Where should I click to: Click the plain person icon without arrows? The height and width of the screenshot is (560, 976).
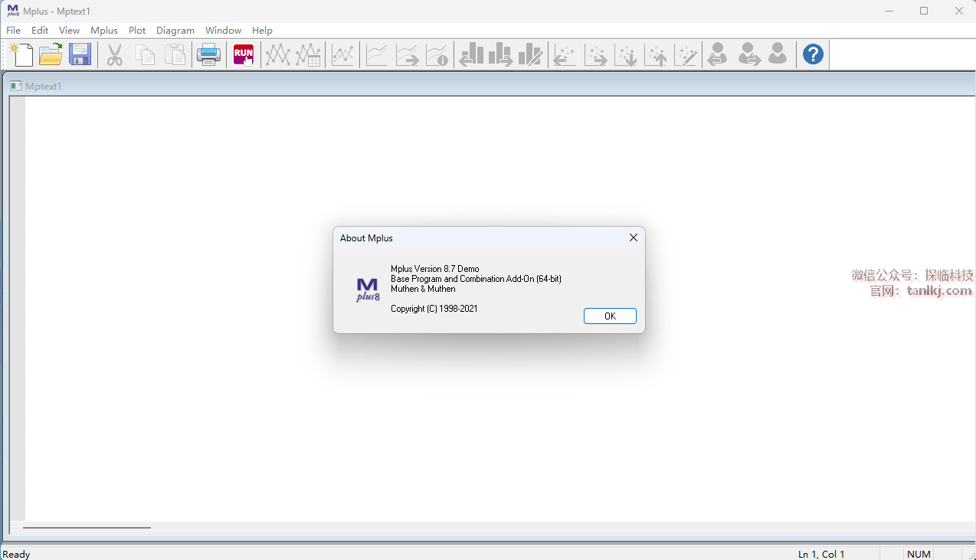778,54
